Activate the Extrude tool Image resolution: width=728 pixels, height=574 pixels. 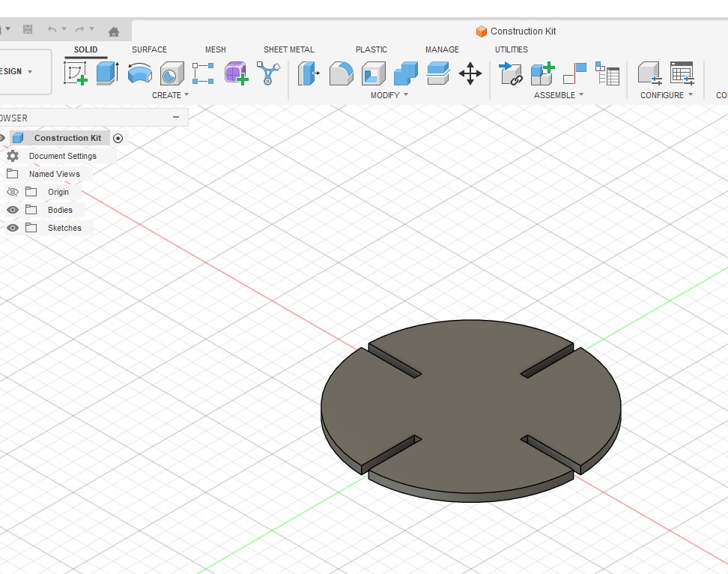[108, 73]
